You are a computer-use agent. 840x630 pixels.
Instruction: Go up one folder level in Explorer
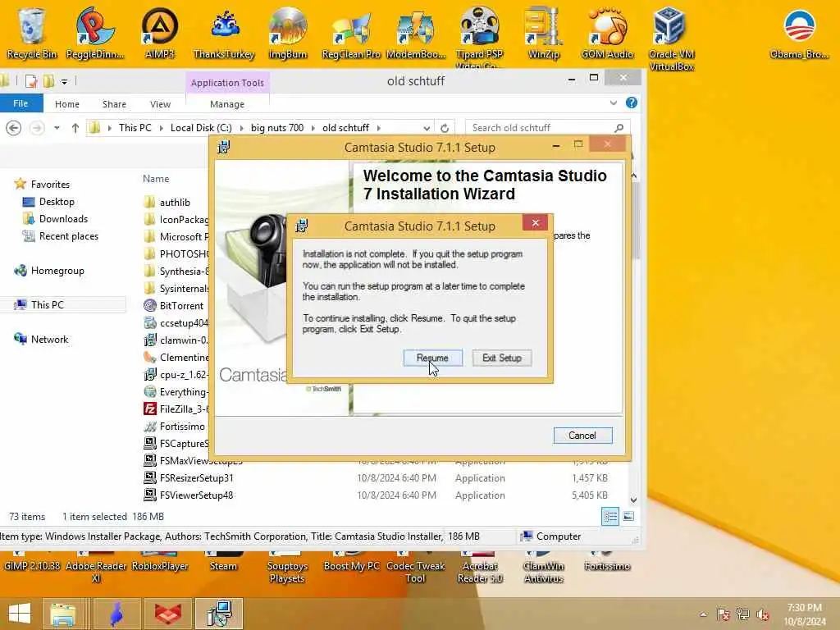[75, 128]
